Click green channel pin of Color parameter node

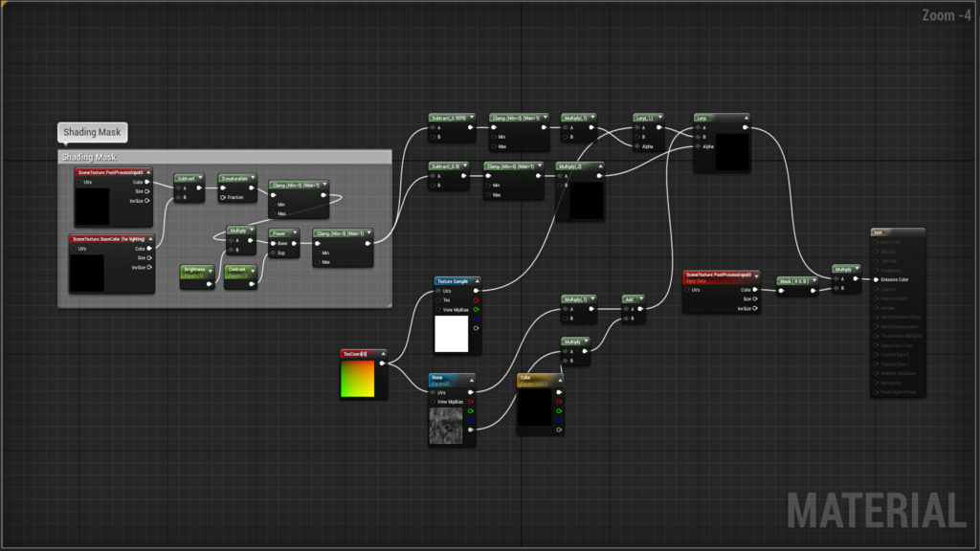point(559,411)
